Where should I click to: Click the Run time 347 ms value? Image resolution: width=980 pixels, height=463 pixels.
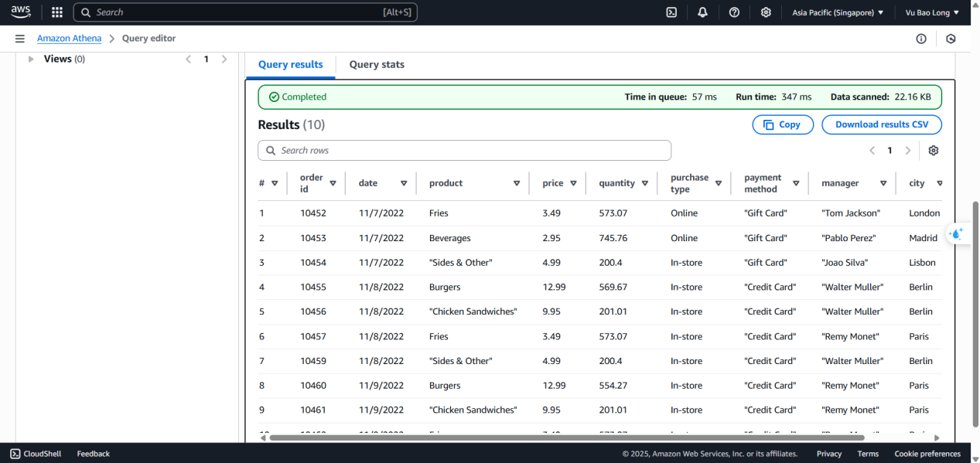[797, 97]
